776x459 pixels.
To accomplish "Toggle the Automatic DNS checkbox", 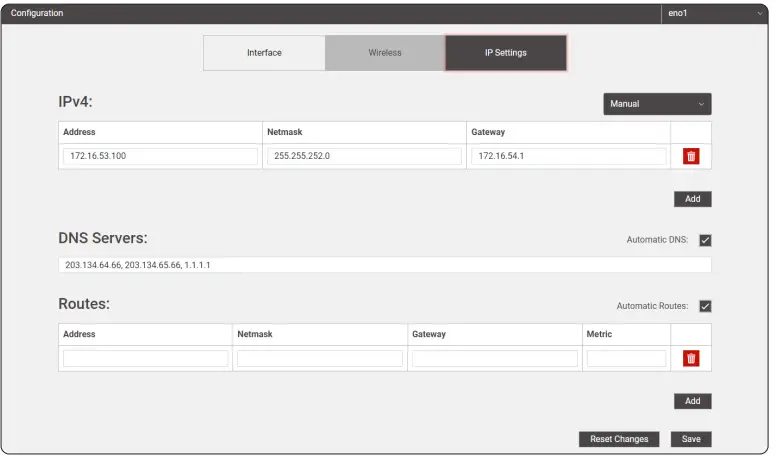I will tap(705, 240).
